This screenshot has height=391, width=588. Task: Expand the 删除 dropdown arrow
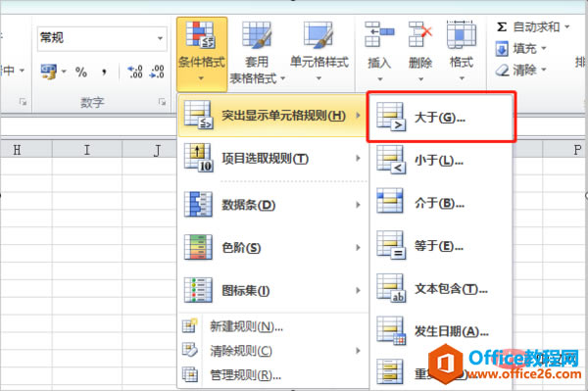(x=420, y=78)
